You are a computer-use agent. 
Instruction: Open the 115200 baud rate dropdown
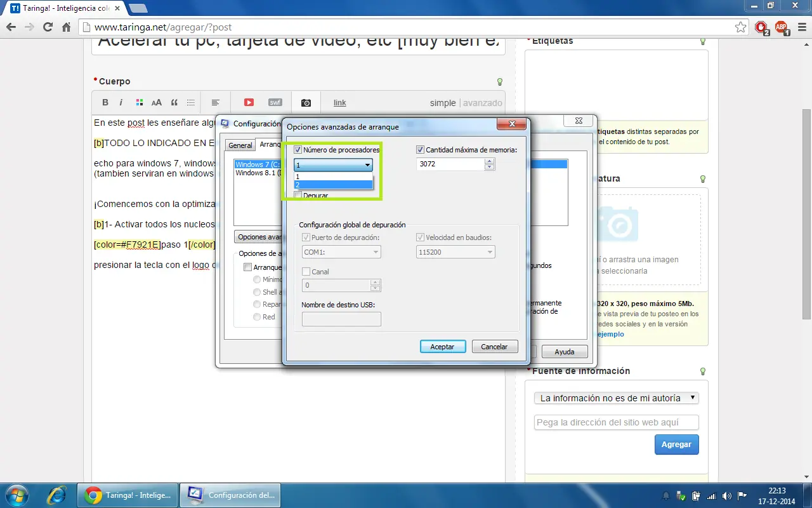pyautogui.click(x=455, y=252)
